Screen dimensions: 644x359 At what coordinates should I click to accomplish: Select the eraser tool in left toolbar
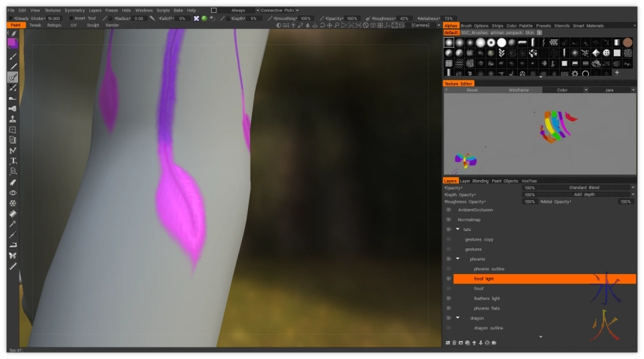pos(13,182)
